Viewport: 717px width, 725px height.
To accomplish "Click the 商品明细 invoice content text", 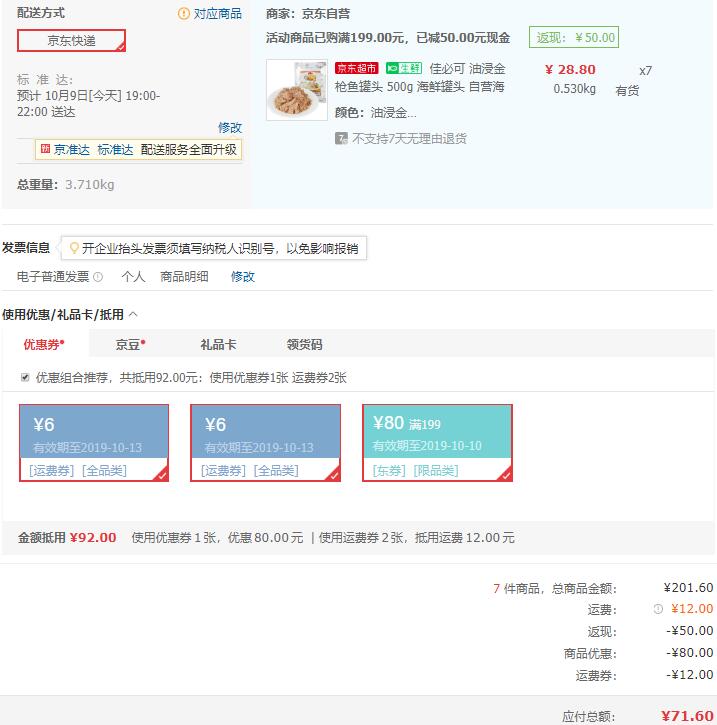I will pyautogui.click(x=184, y=277).
